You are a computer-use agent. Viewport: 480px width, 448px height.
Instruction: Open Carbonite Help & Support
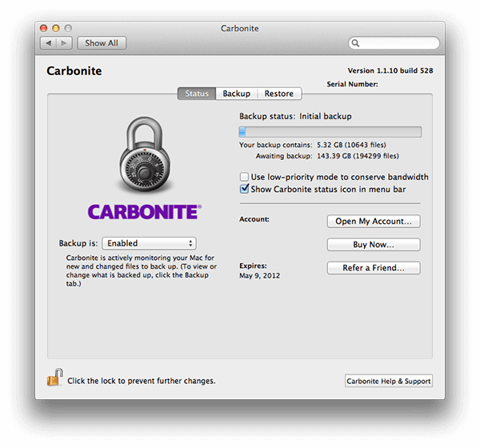point(389,381)
